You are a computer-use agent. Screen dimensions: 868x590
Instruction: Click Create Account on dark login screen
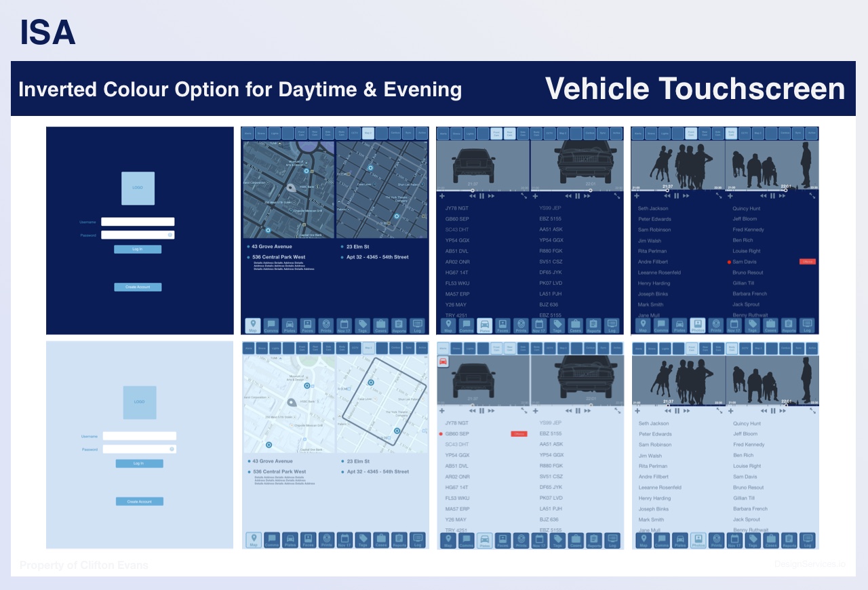[x=138, y=287]
